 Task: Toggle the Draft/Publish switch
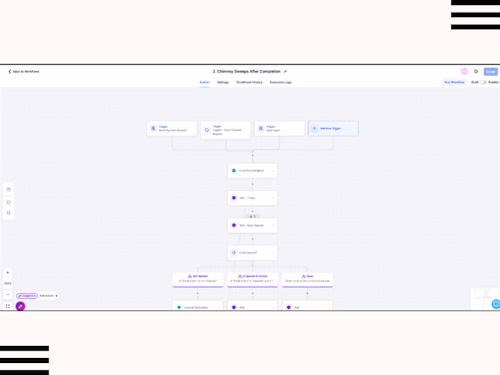(483, 82)
